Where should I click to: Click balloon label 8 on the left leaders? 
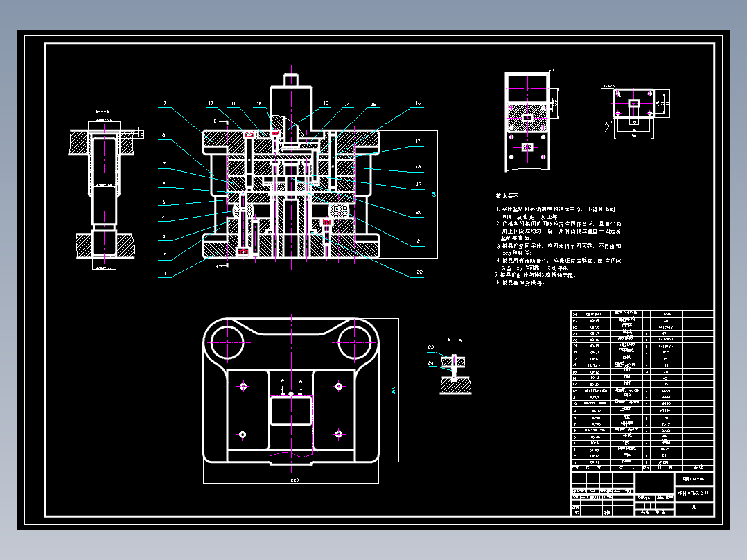[164, 135]
